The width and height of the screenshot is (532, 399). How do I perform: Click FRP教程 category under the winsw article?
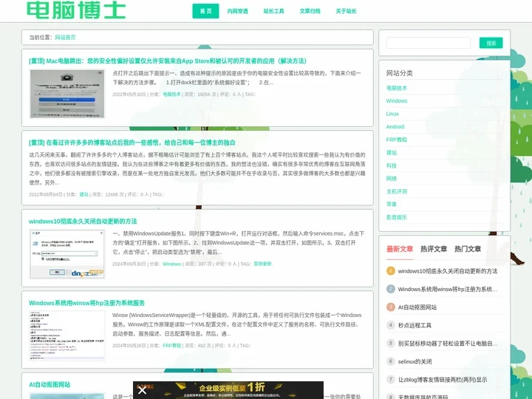[x=172, y=346]
